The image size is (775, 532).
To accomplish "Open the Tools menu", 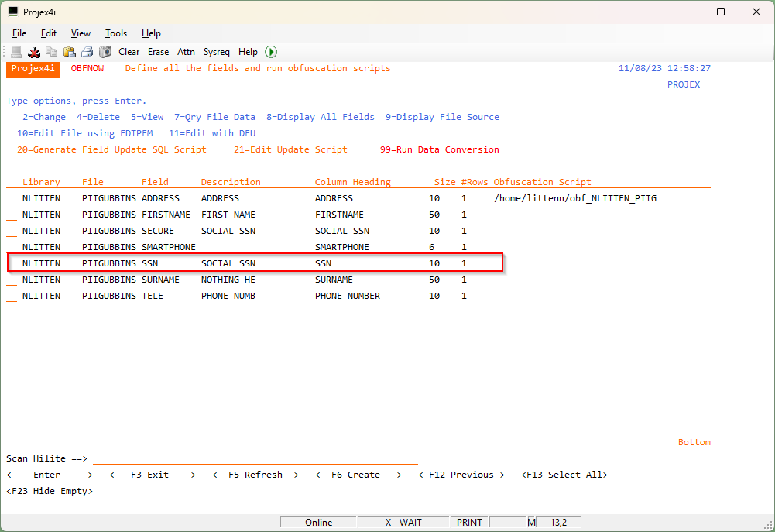I will (116, 33).
